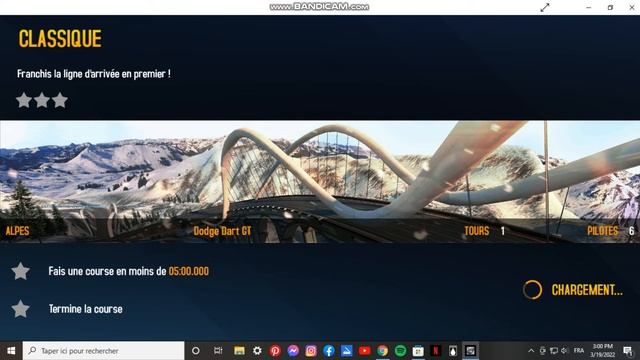Viewport: 640px width, 360px height.
Task: Open File Explorer from the taskbar
Action: tap(239, 351)
